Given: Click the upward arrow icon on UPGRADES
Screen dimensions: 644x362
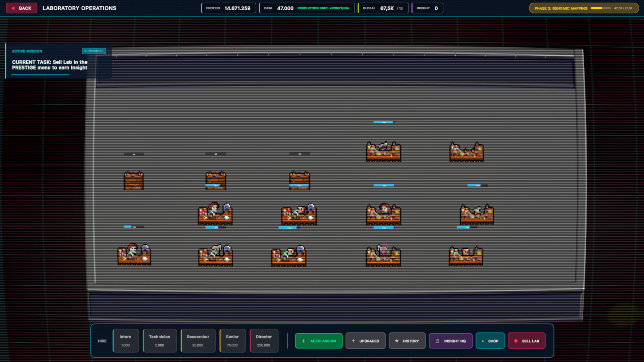Looking at the screenshot, I should 354,341.
